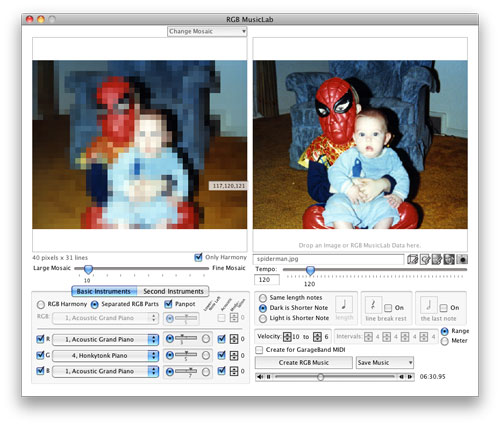
Task: Click the stepper at the end of the G row
Action: [x=234, y=355]
